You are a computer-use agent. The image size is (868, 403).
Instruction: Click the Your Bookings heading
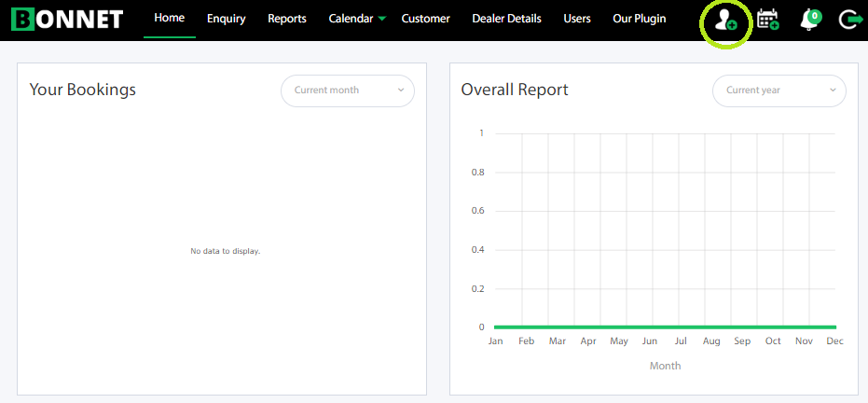(83, 90)
